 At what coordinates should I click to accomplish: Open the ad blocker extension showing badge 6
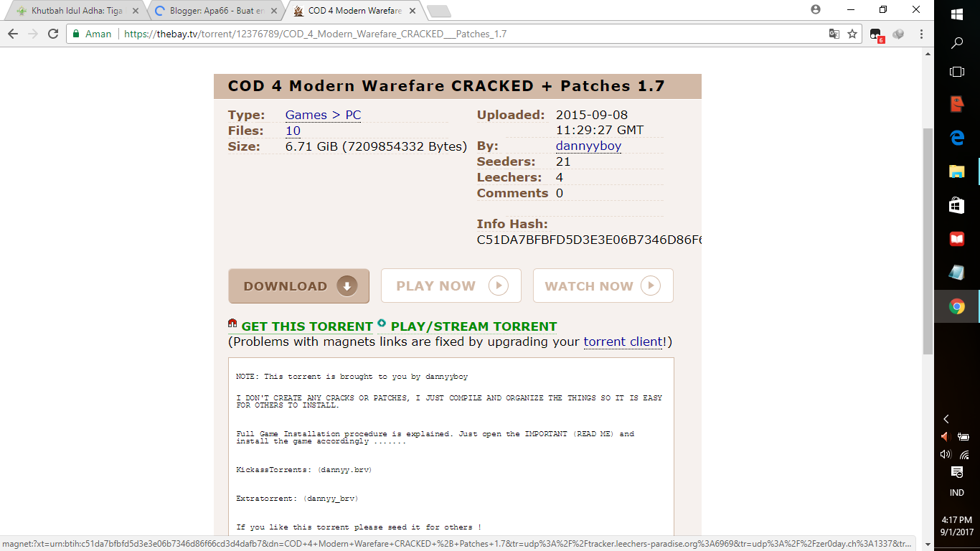pos(875,33)
